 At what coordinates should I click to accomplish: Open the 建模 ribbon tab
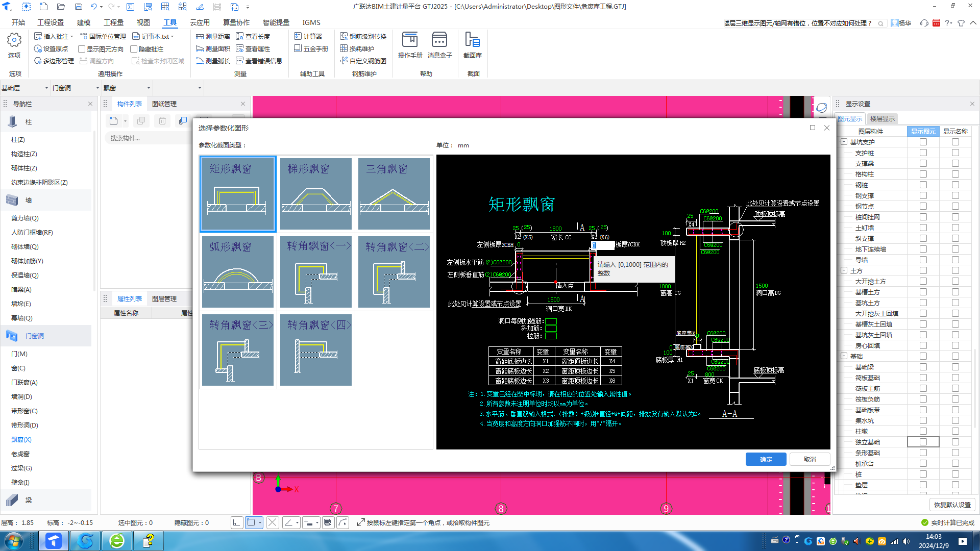(84, 22)
